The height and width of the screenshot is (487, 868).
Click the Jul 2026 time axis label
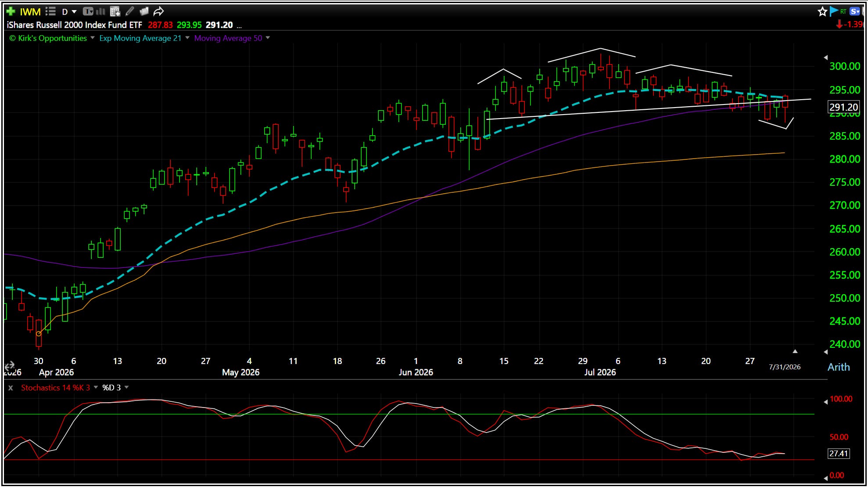point(600,372)
